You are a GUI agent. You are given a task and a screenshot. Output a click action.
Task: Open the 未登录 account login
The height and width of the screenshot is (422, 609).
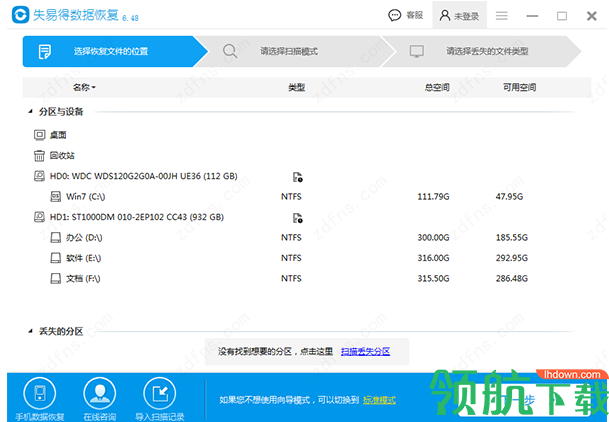click(x=459, y=16)
